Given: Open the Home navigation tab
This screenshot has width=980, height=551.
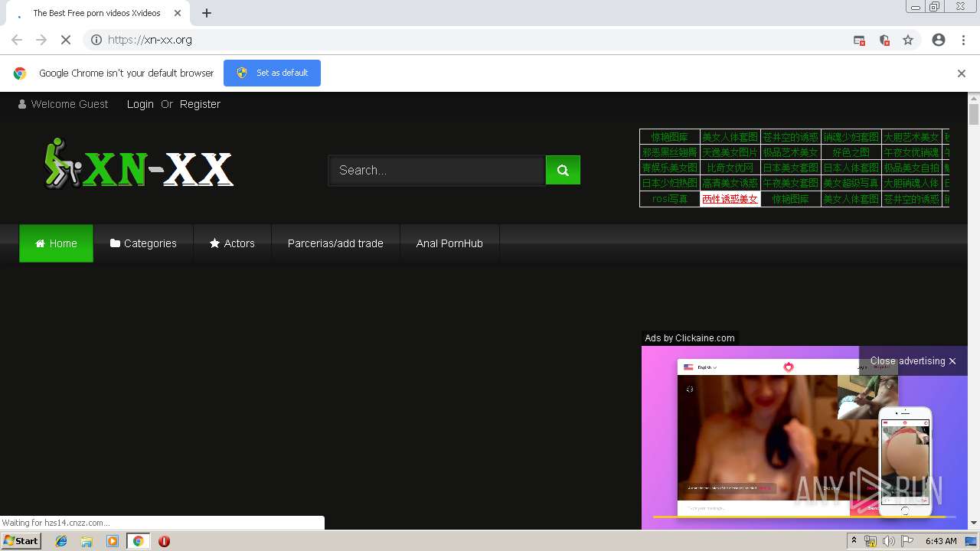Looking at the screenshot, I should click(x=56, y=243).
